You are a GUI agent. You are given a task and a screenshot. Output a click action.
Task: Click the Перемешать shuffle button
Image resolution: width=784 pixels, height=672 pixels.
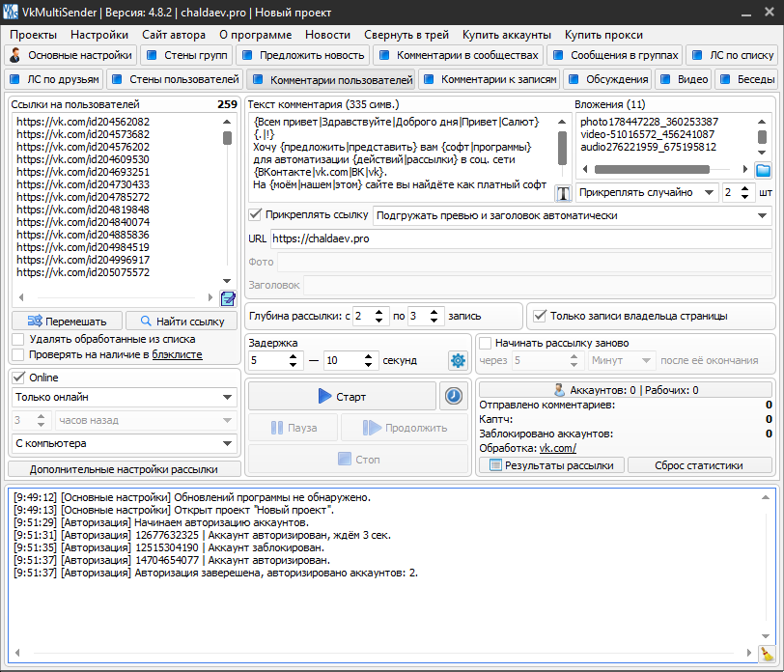tap(68, 321)
